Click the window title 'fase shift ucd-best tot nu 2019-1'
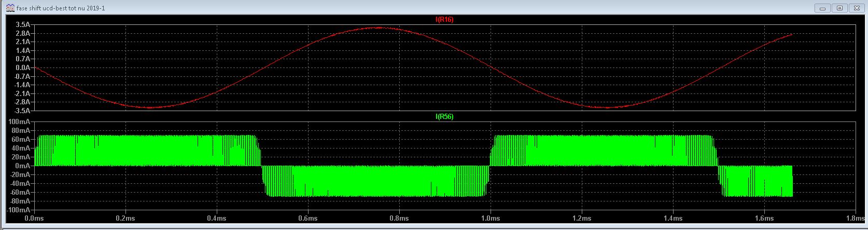The width and height of the screenshot is (868, 230). pyautogui.click(x=61, y=8)
